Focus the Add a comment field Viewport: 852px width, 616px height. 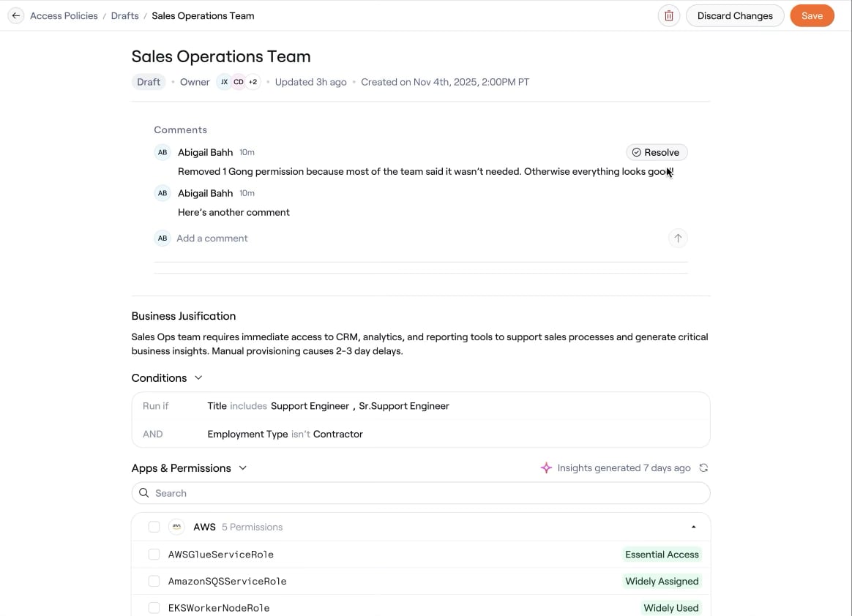[x=419, y=238]
